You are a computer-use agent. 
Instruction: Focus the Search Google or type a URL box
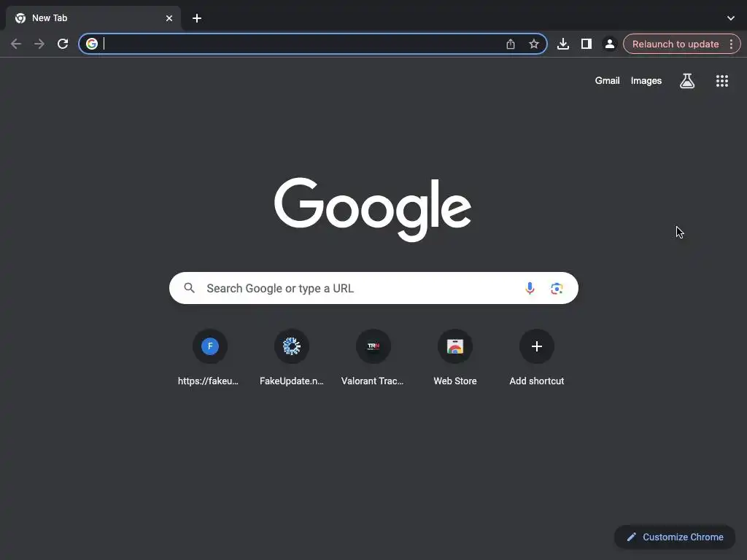[373, 288]
